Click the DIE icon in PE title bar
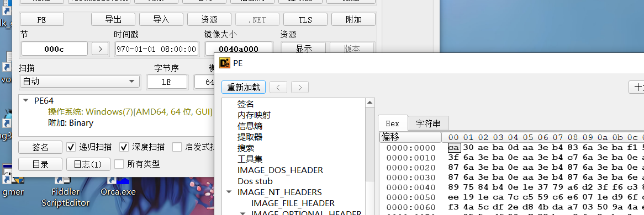The image size is (644, 215). tap(225, 63)
